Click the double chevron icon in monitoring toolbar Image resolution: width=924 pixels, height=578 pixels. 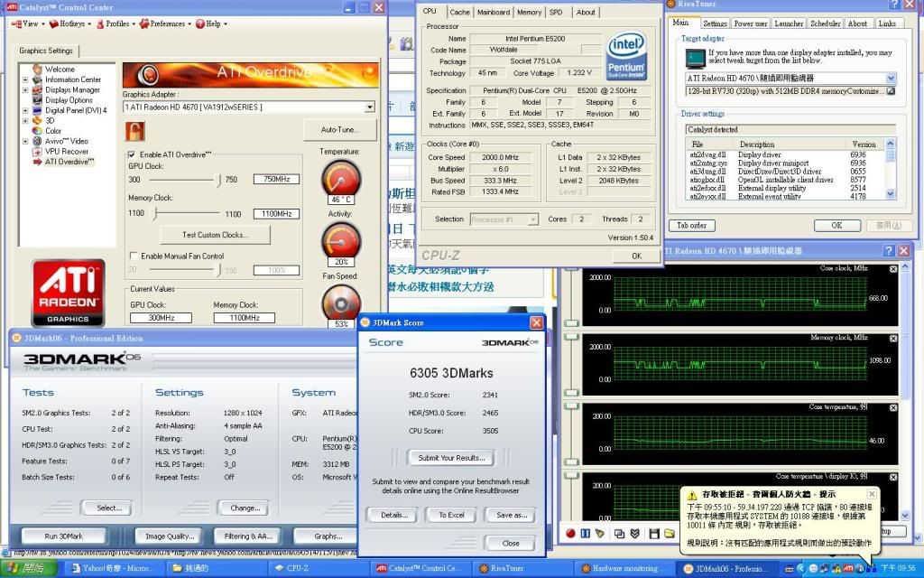tap(634, 533)
